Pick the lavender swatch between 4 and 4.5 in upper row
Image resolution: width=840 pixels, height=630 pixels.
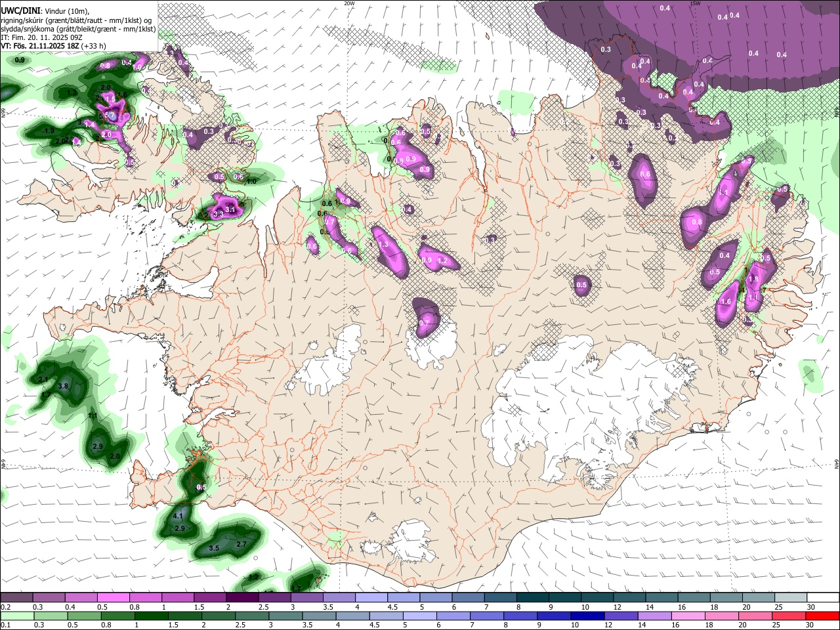point(371,598)
